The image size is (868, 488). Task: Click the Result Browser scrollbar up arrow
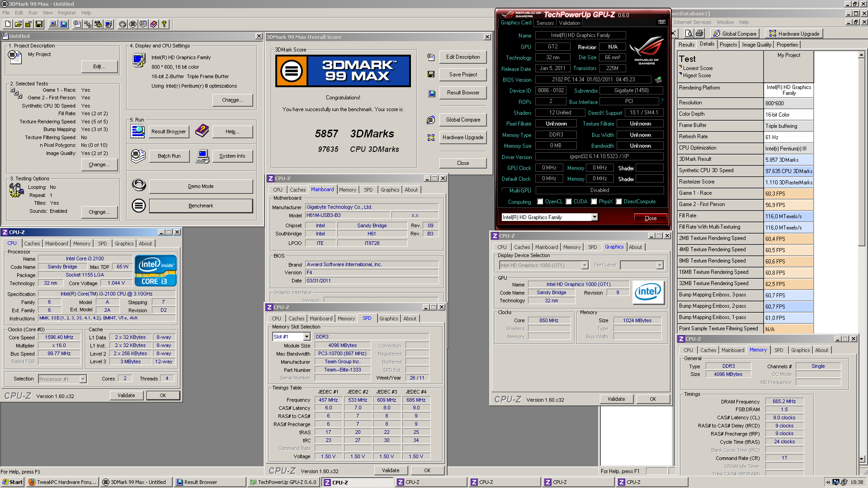coord(861,55)
